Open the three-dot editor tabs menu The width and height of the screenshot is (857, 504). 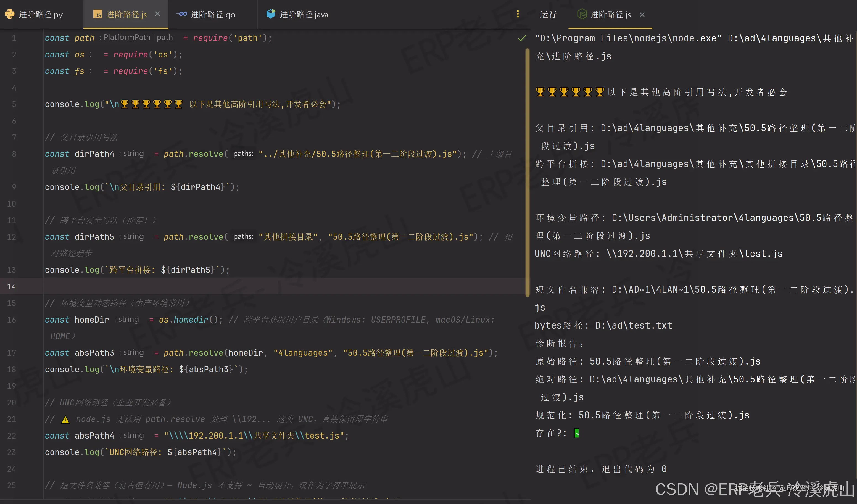pos(518,14)
